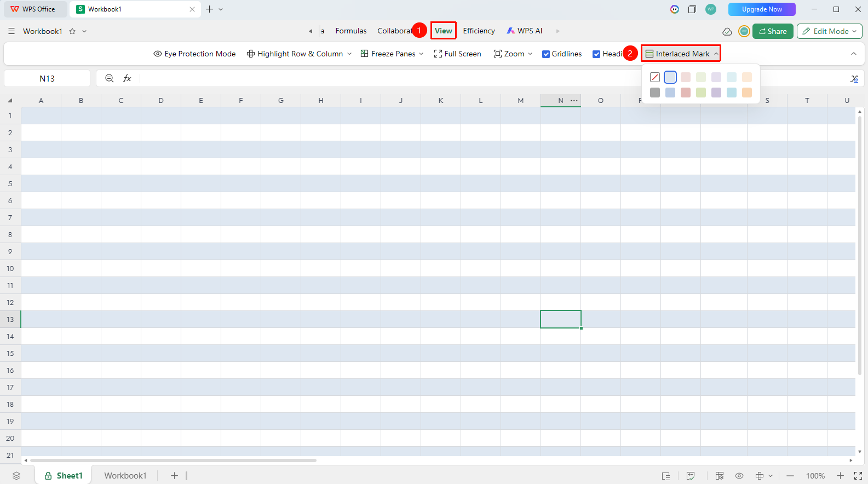Click the cloud sync status icon
The height and width of the screenshot is (484, 868).
tap(727, 31)
